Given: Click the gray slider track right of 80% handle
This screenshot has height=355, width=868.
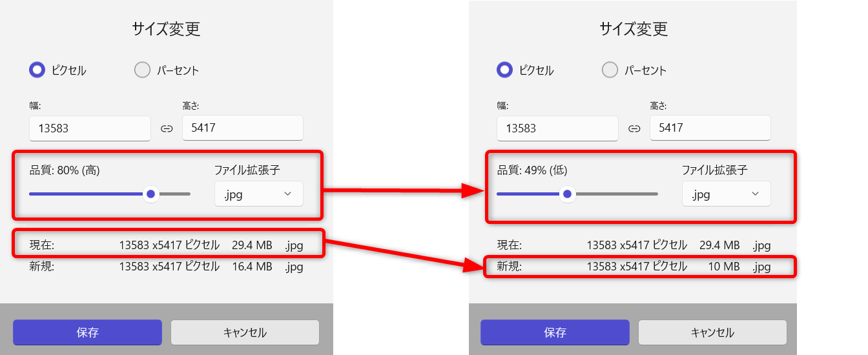Looking at the screenshot, I should (176, 194).
